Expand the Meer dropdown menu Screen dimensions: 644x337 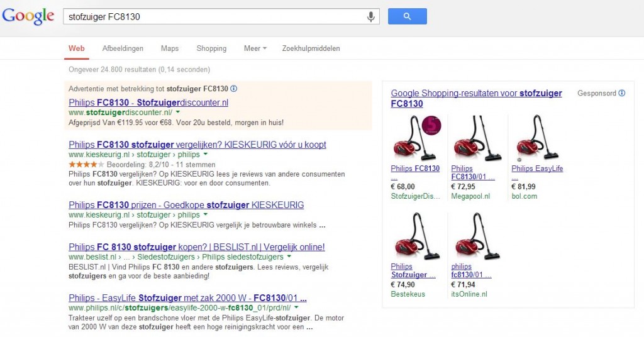tap(255, 48)
